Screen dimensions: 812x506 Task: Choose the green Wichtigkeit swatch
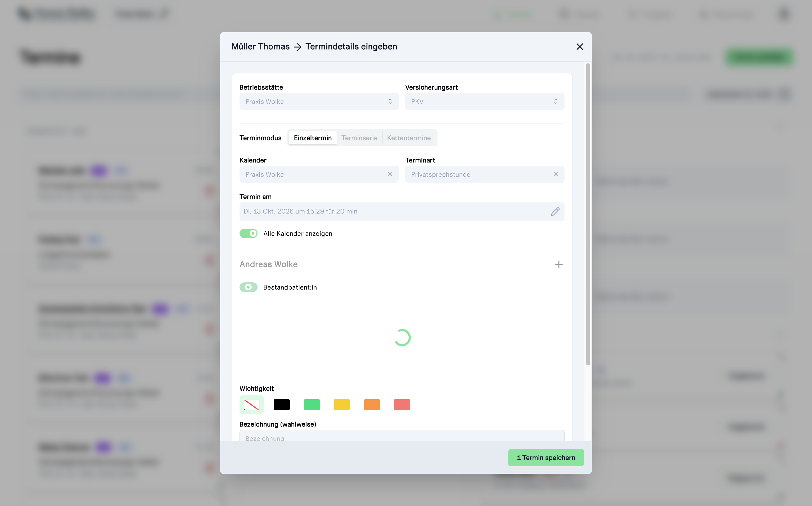pyautogui.click(x=312, y=405)
